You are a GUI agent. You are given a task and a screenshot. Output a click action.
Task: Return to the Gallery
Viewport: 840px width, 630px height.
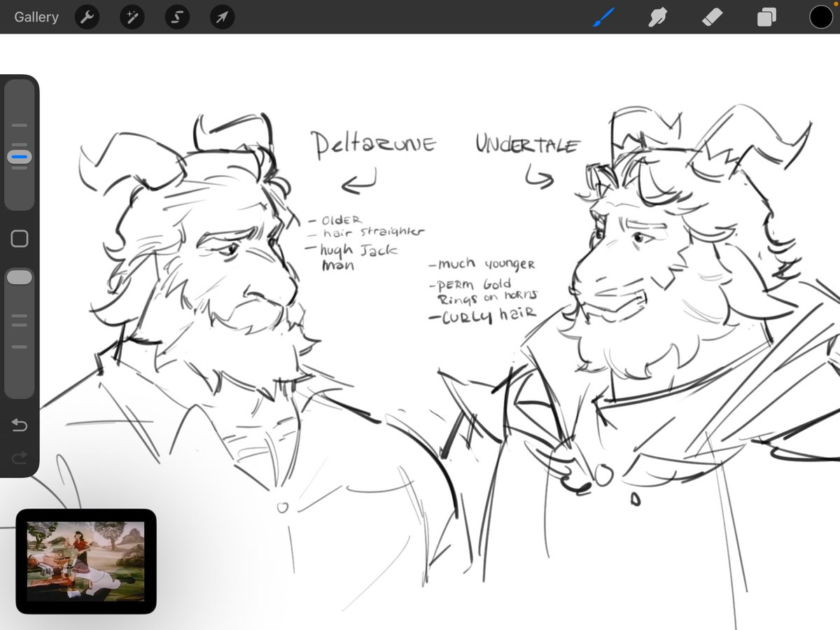click(36, 17)
